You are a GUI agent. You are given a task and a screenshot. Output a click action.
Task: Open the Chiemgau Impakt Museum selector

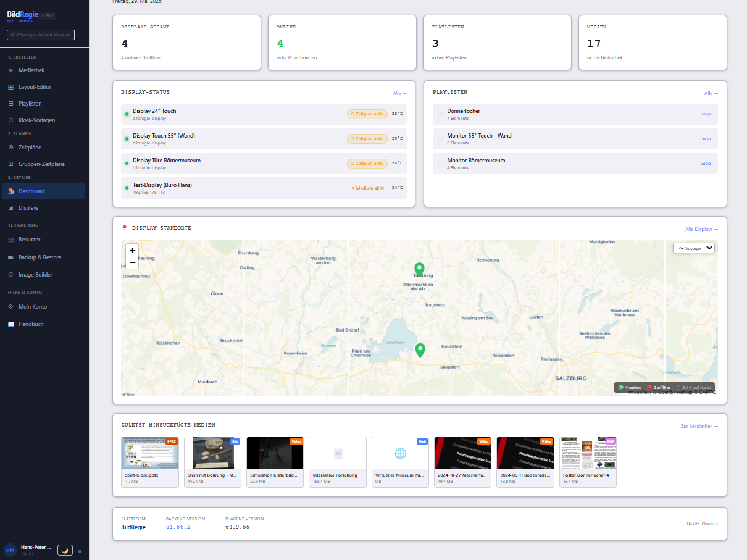coord(41,35)
